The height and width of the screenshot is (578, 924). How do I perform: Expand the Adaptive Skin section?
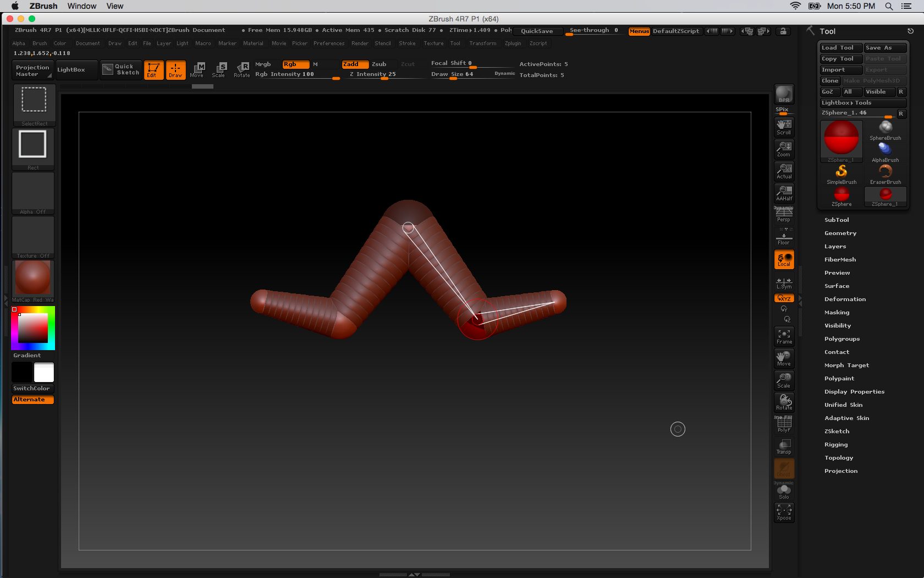[x=846, y=418]
